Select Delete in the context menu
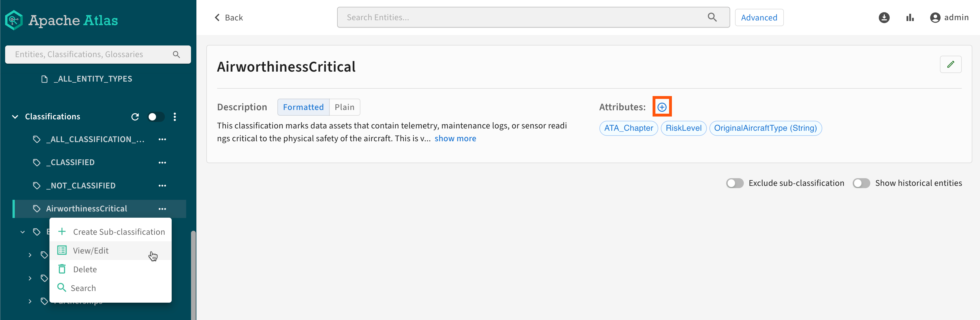The image size is (980, 320). click(84, 269)
